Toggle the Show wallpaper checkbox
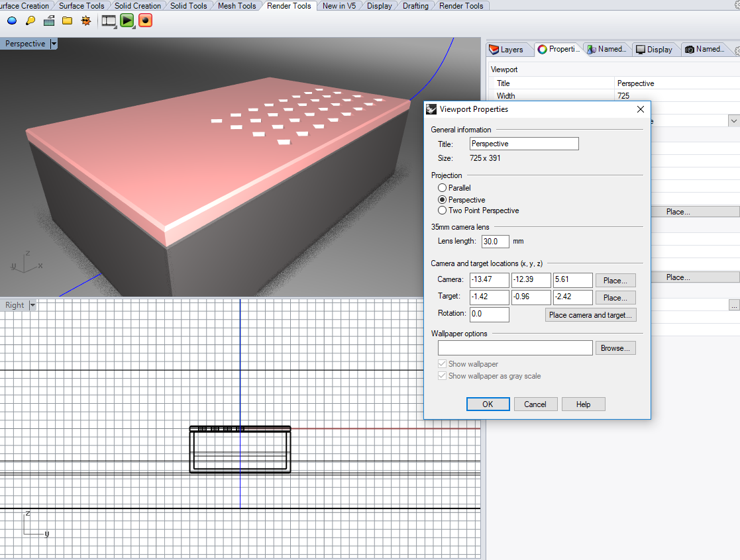 [x=442, y=364]
